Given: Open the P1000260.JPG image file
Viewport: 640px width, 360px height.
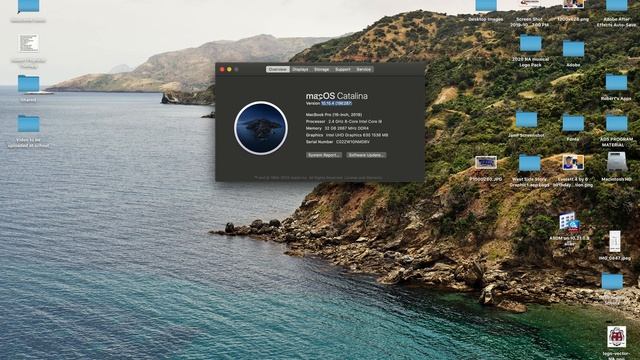Looking at the screenshot, I should (x=486, y=162).
